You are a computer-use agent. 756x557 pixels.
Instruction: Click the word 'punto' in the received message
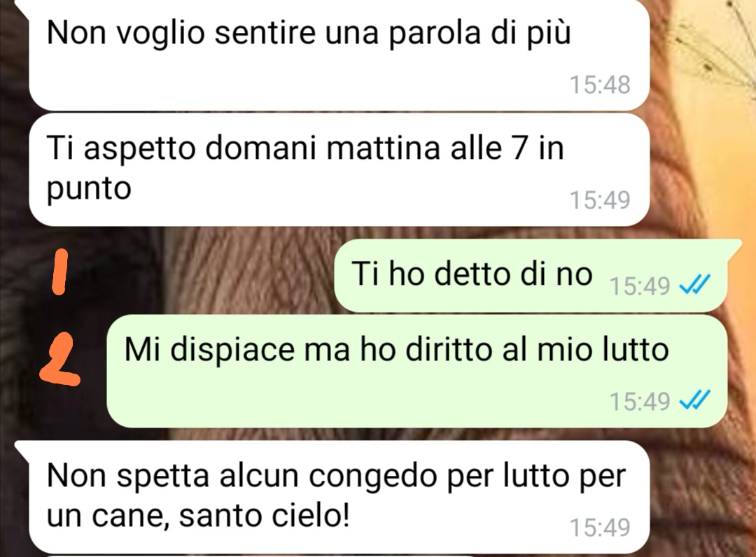pos(89,189)
